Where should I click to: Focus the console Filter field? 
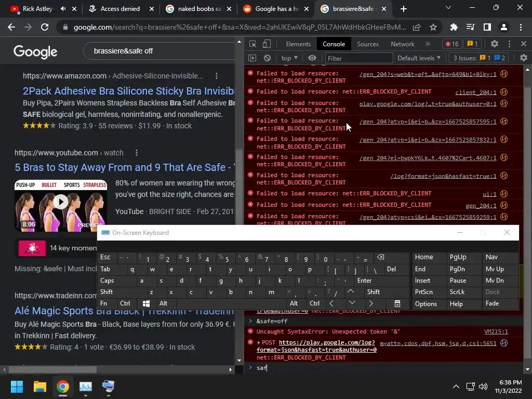pos(358,58)
